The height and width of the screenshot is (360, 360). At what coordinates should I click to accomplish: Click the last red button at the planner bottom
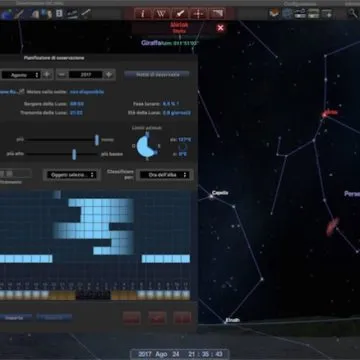182,318
